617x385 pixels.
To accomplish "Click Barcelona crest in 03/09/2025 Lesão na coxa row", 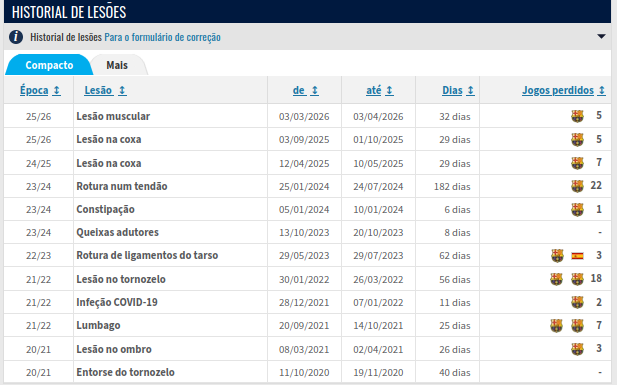I will (x=577, y=139).
